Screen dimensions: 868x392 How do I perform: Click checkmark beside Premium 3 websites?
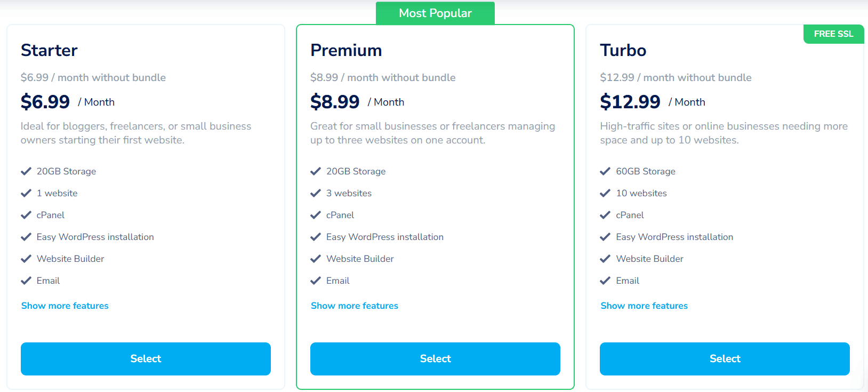(316, 193)
